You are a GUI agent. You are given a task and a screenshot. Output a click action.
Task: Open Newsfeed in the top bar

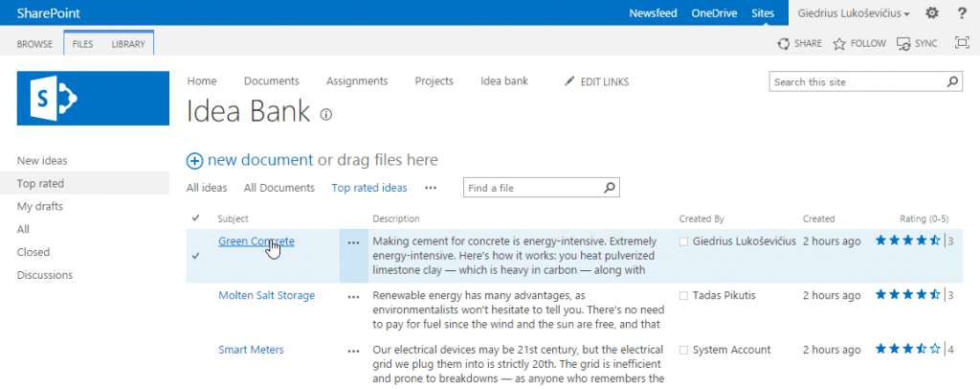point(653,13)
